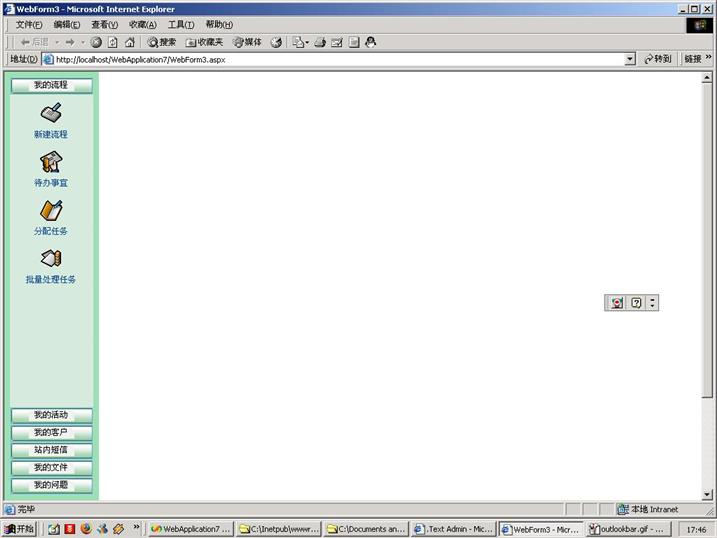Click the Refresh page icon
The height and width of the screenshot is (538, 717).
(x=112, y=42)
